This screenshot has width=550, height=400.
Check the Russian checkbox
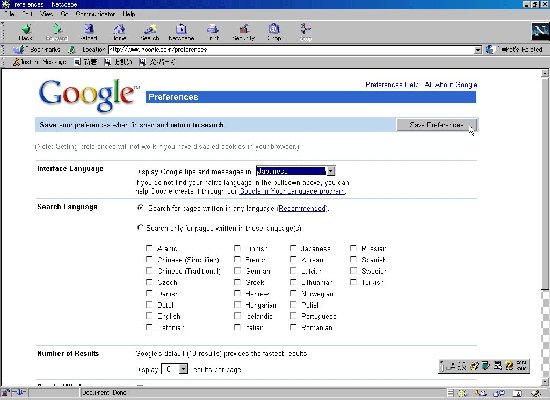[353, 248]
